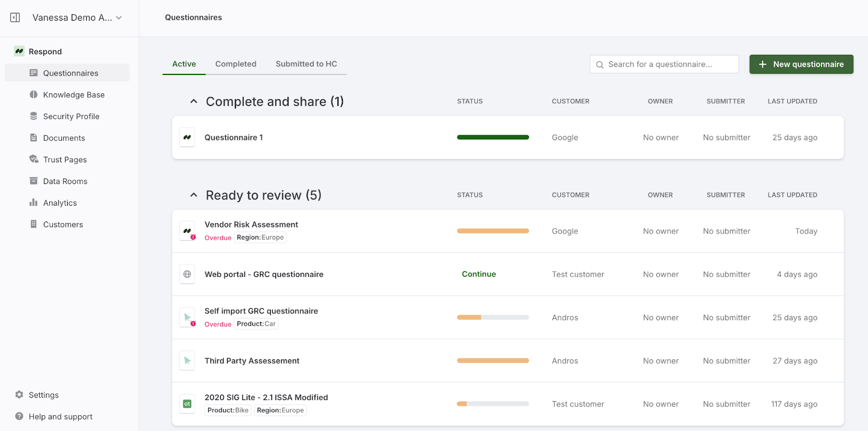Image resolution: width=868 pixels, height=431 pixels.
Task: Switch to the Active tab
Action: coord(184,64)
